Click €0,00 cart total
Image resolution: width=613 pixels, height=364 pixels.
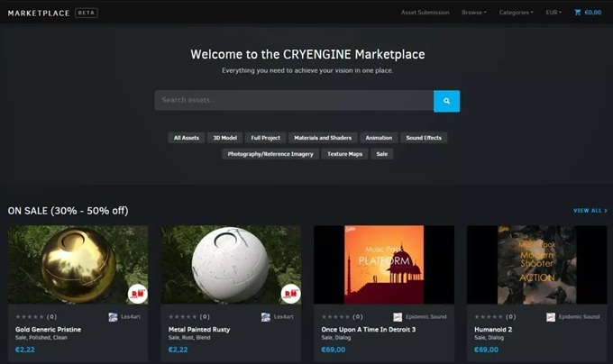(592, 13)
